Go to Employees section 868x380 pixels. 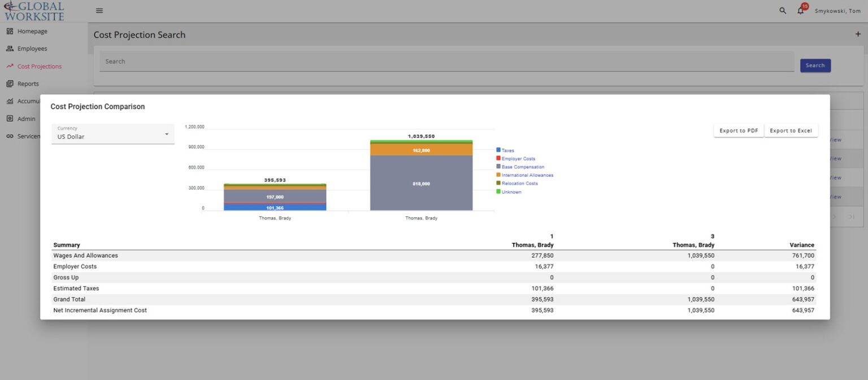tap(32, 49)
